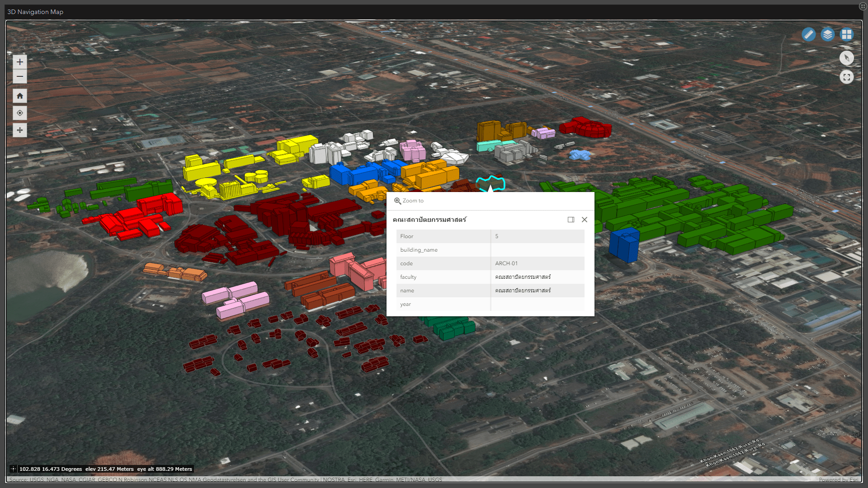
Task: Go to the home default view
Action: pos(20,96)
